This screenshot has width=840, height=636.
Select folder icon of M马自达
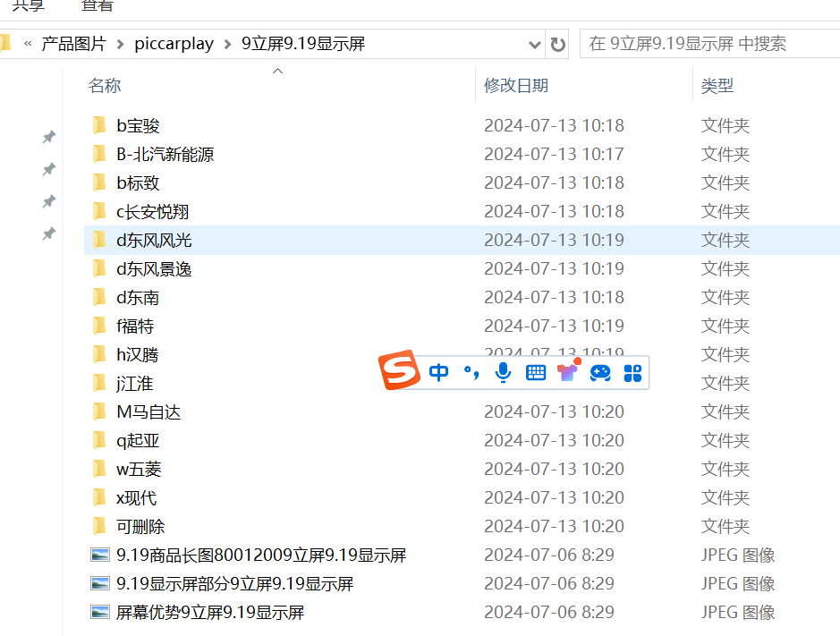99,412
